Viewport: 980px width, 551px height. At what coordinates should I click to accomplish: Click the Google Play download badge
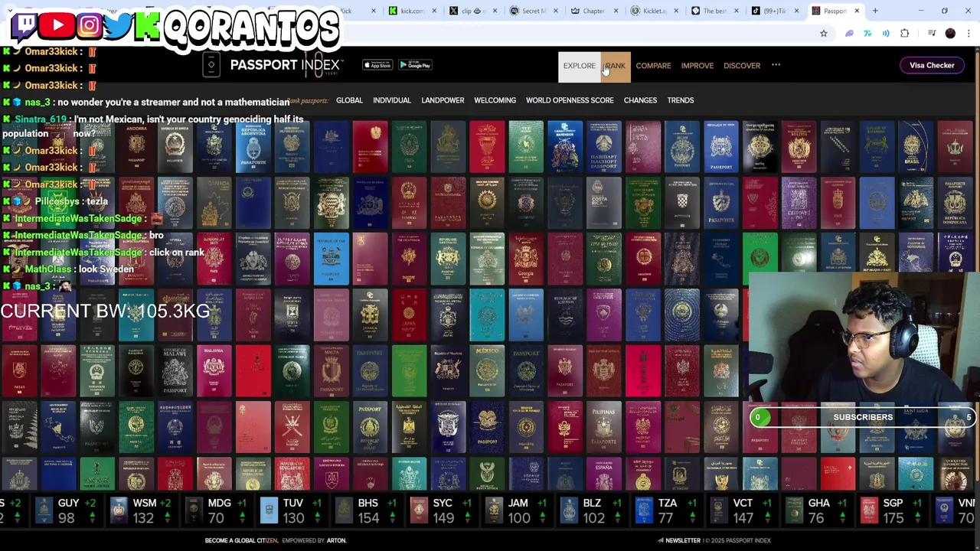(x=415, y=65)
